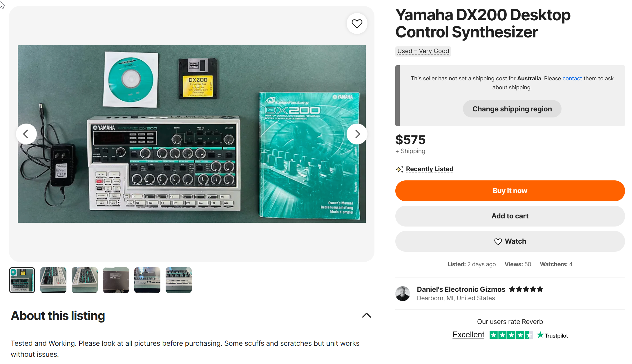Screen dimensions: 632x364
Task: Select the second photo thumbnail
Action: tap(53, 280)
